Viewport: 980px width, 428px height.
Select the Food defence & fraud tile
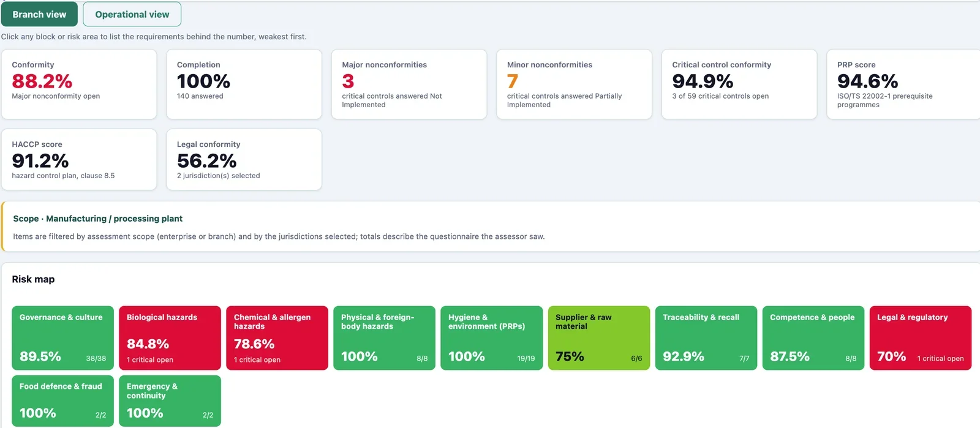pos(62,401)
